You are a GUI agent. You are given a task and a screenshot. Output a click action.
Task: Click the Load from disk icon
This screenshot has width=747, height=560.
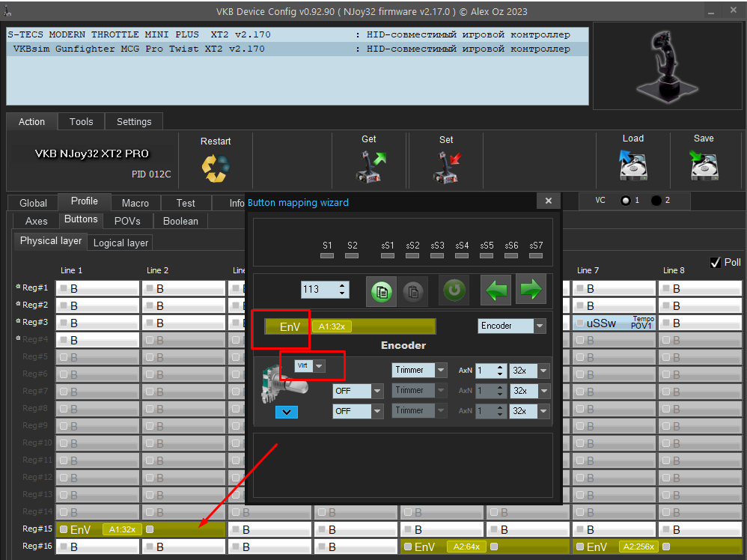coord(632,165)
